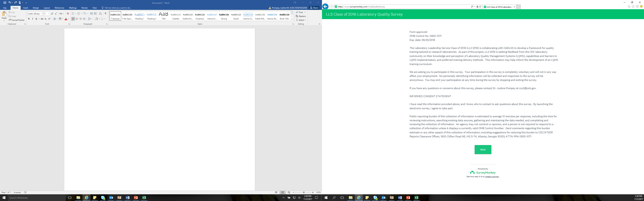Viewport: 644px width, 201px height.
Task: Expand the Styles gallery
Action: [292, 19]
